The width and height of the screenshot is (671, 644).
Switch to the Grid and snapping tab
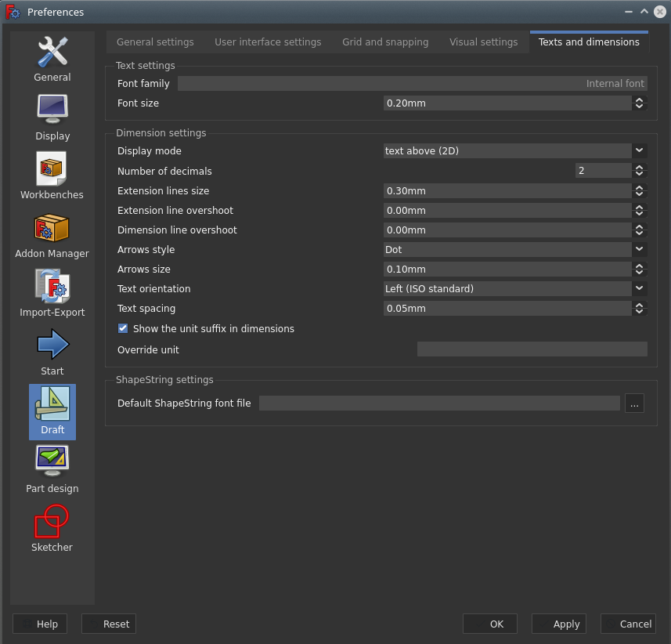click(385, 42)
